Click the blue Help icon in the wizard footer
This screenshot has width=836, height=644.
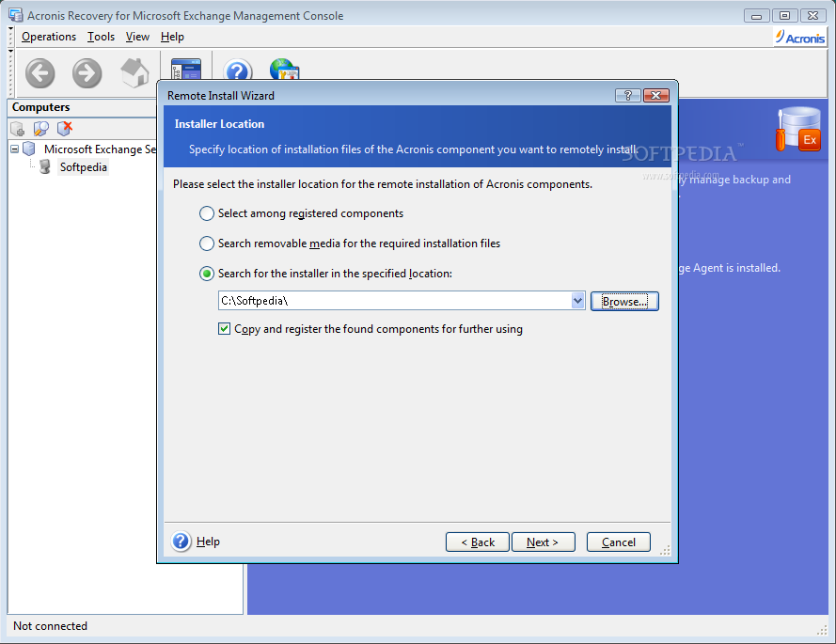181,542
